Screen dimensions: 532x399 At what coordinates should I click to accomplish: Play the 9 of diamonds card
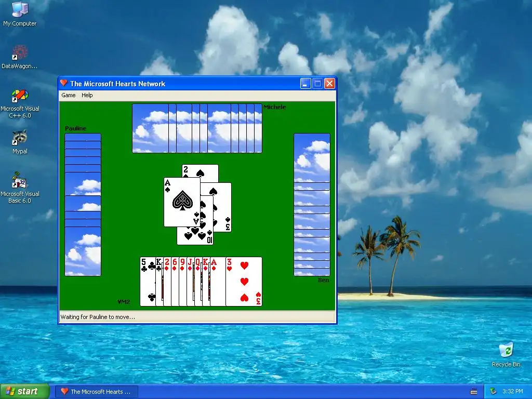coord(183,282)
